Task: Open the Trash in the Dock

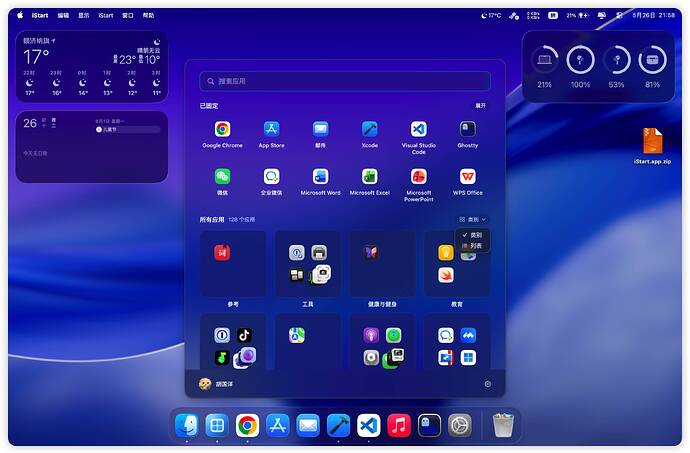Action: coord(503,425)
